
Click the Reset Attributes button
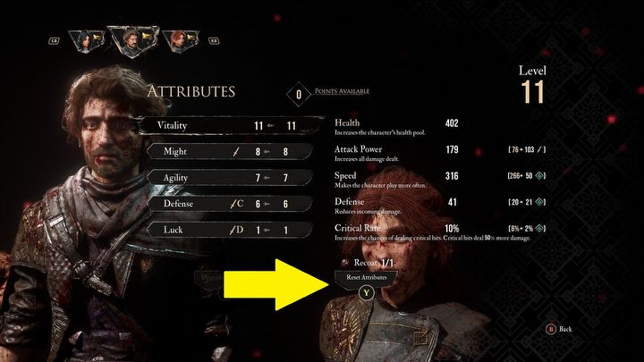coord(366,278)
